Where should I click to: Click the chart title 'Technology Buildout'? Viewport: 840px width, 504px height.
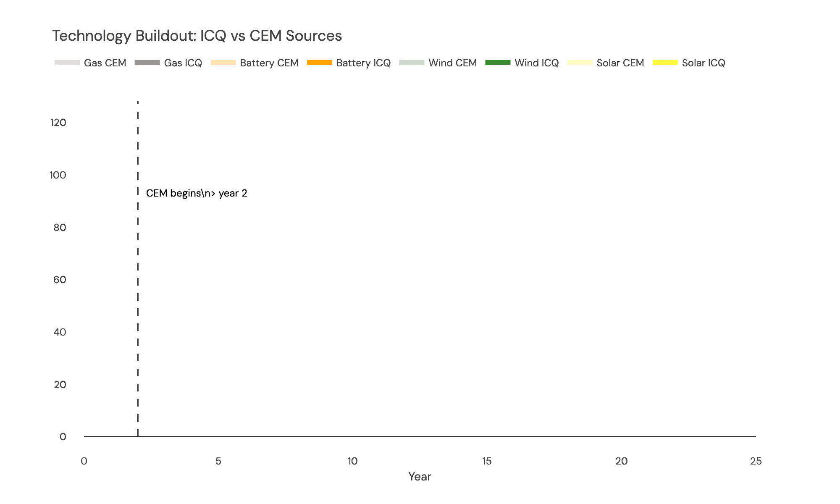tap(197, 36)
